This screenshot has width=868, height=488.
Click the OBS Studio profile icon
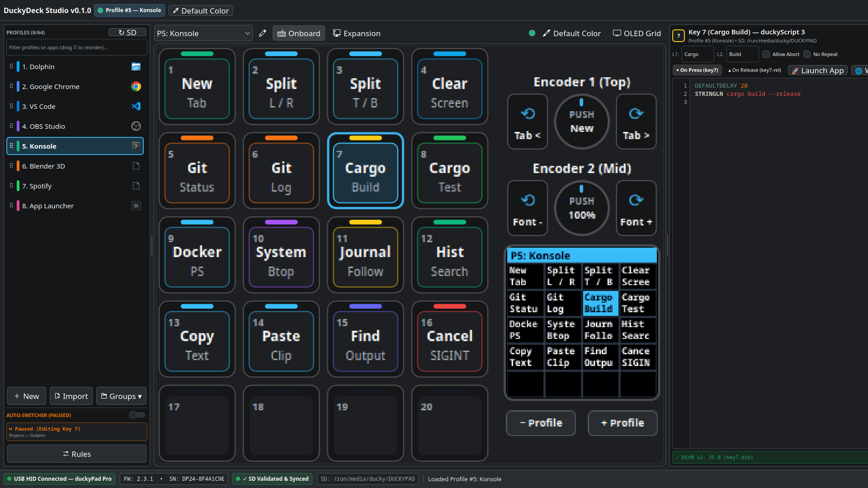pyautogui.click(x=136, y=127)
